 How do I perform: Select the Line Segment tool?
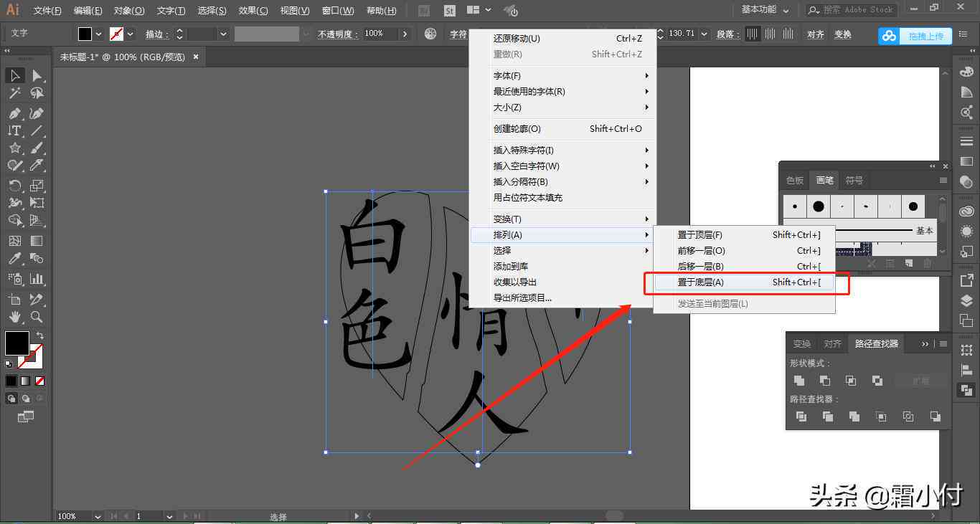pos(37,130)
